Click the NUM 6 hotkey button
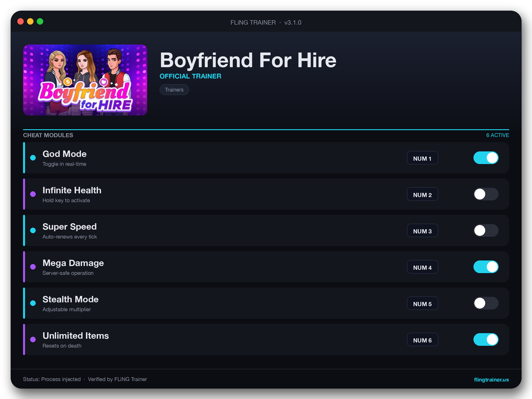The height and width of the screenshot is (399, 532). coord(422,339)
